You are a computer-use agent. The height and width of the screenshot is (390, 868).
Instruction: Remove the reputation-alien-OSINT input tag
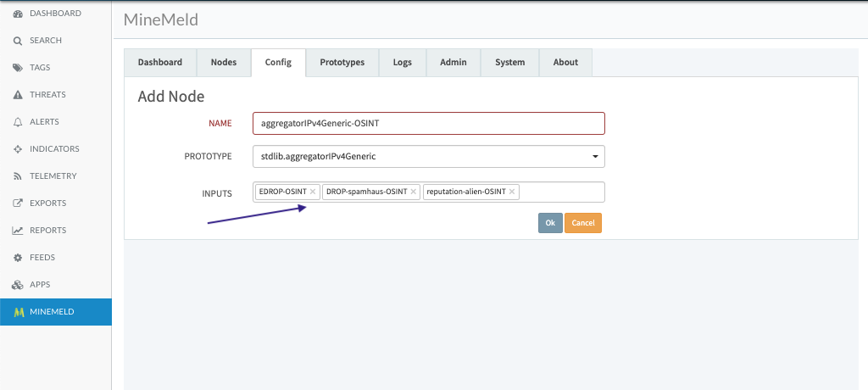(512, 192)
